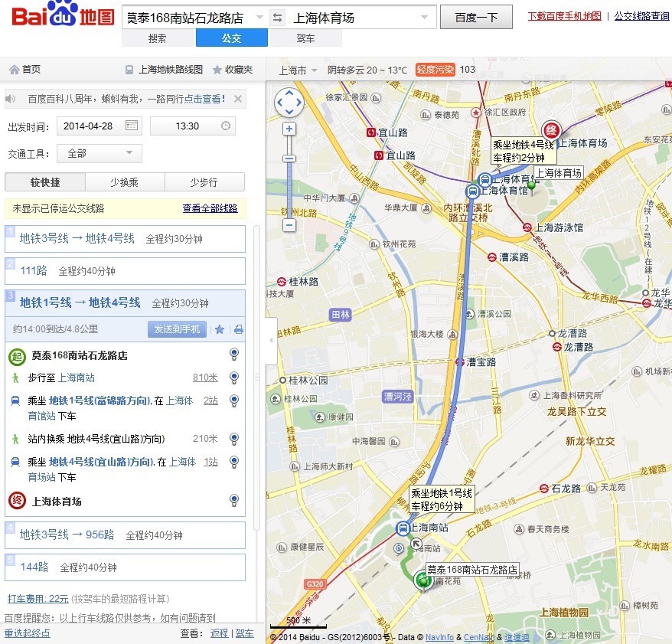Click the speaker icon in the notice bar
Screen dimensions: 672x644
click(x=10, y=99)
